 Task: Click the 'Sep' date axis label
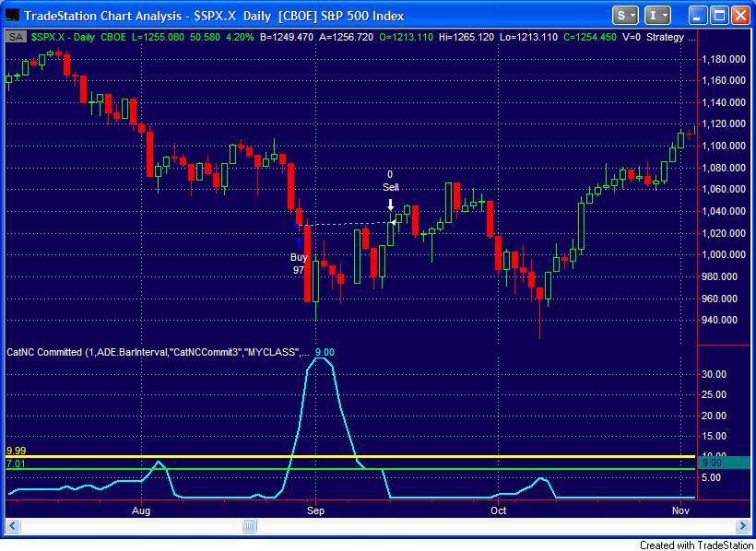tap(316, 510)
